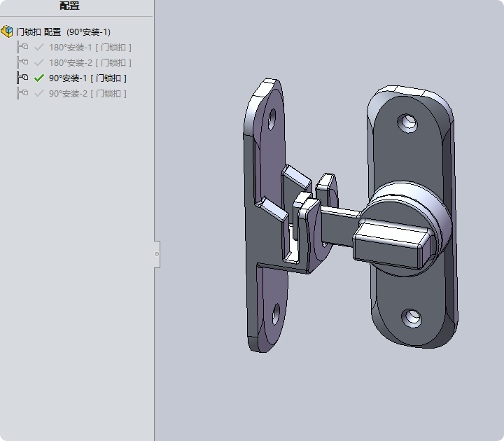
Task: Select active configuration 90°安装-1 [ 门锁扣 ]
Action: [87, 78]
